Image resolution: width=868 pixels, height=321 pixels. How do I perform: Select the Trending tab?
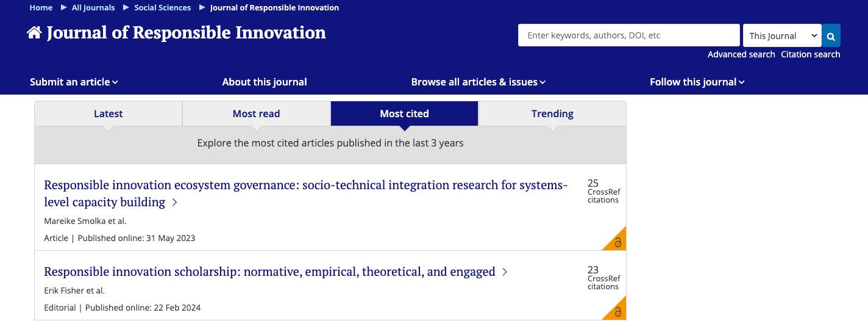[x=552, y=114]
